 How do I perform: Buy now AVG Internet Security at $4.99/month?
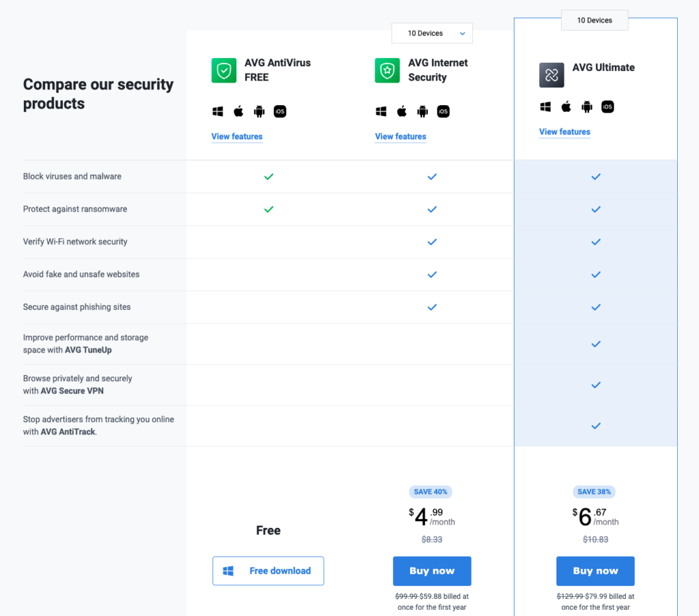(432, 571)
